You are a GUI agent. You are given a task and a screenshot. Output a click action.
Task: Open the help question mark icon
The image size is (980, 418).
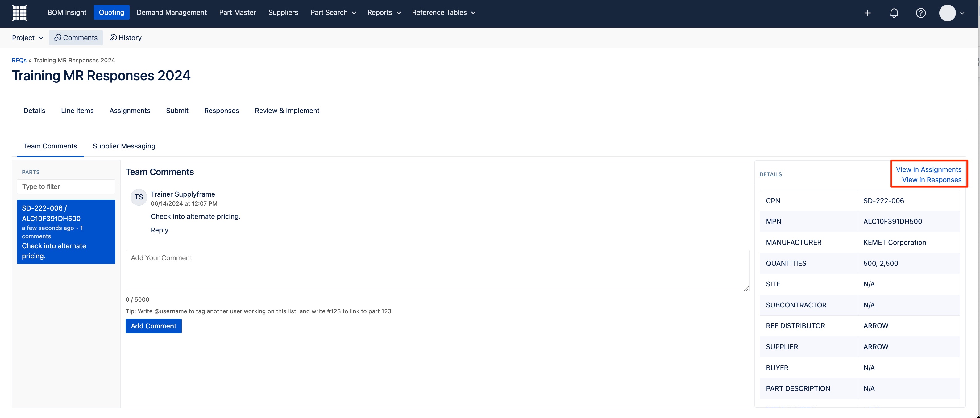point(921,13)
